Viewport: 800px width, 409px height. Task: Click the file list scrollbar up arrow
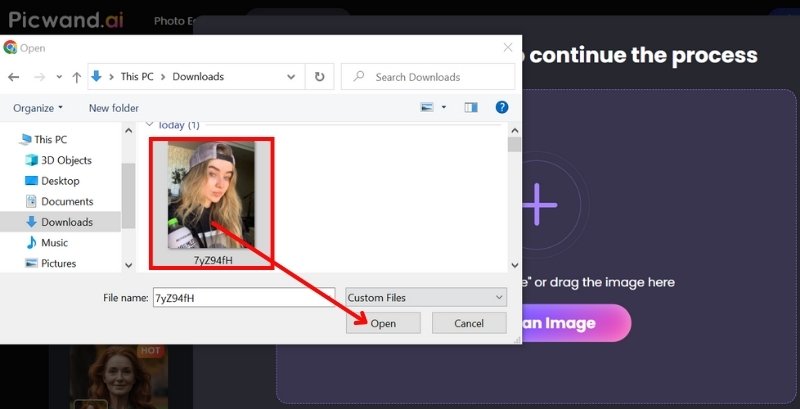(514, 131)
